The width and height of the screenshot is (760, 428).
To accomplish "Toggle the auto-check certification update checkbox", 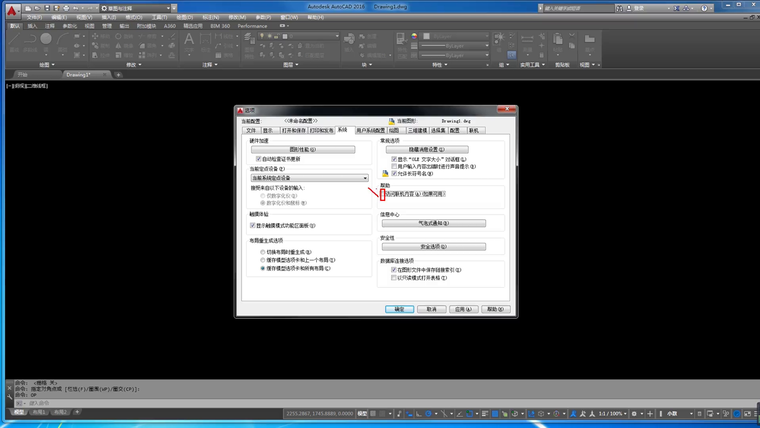I will (259, 158).
